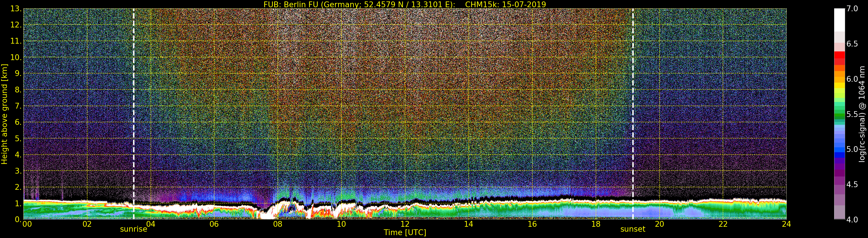Image resolution: width=868 pixels, height=238 pixels.
Task: Click the 'Time [UTC]' x-axis label
Action: coord(405,233)
